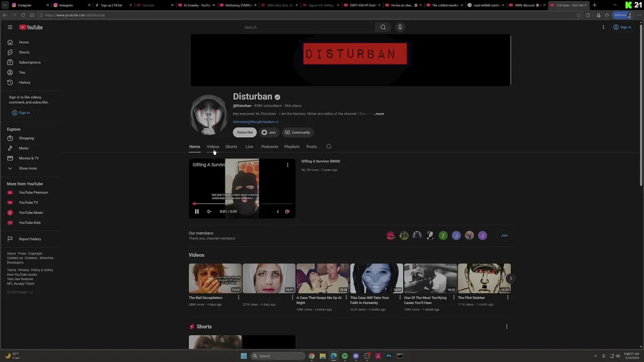Search within the Disturban channel
The height and width of the screenshot is (362, 644).
pos(329,147)
